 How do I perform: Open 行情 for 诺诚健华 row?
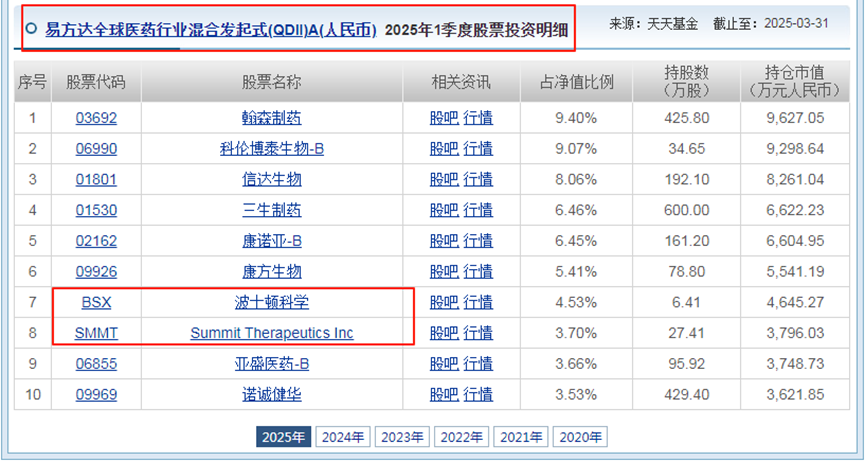pos(478,395)
